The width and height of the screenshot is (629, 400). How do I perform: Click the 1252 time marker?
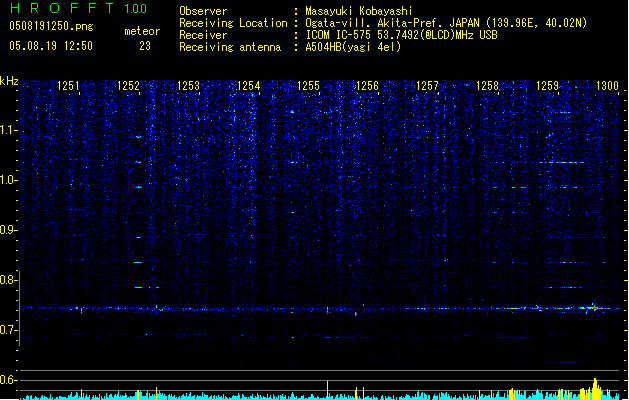(128, 86)
